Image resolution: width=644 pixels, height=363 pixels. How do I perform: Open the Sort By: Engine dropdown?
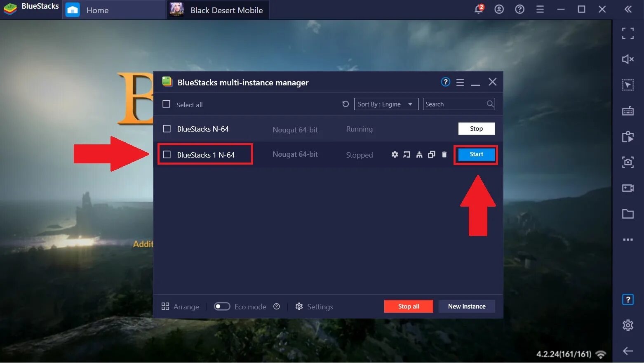click(386, 104)
